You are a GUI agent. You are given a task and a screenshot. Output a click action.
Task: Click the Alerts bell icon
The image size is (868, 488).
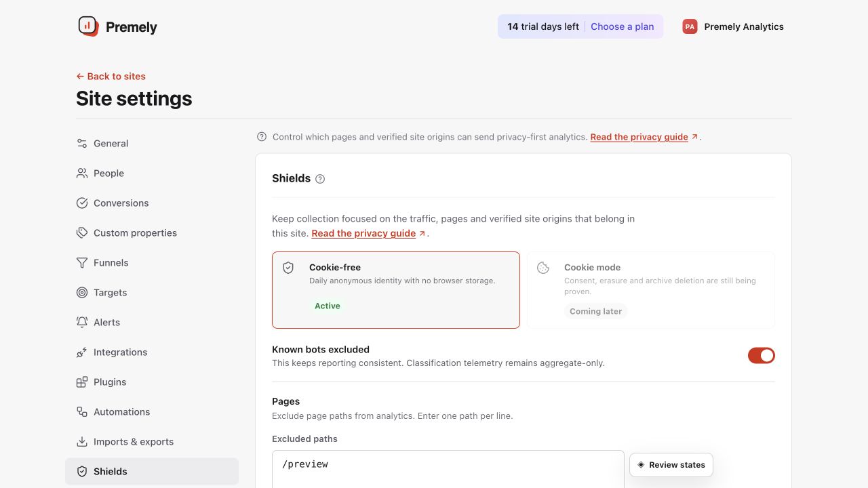82,323
